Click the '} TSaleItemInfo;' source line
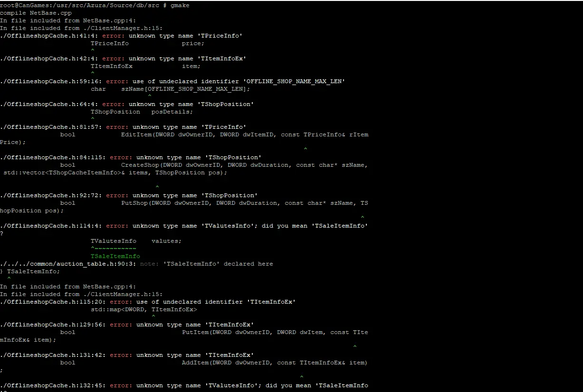583x392 pixels. (30, 271)
